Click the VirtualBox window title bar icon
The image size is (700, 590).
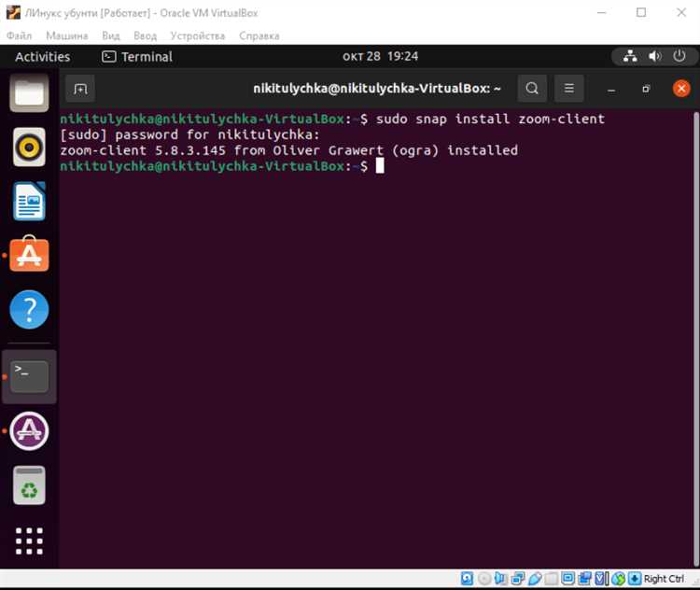13,12
